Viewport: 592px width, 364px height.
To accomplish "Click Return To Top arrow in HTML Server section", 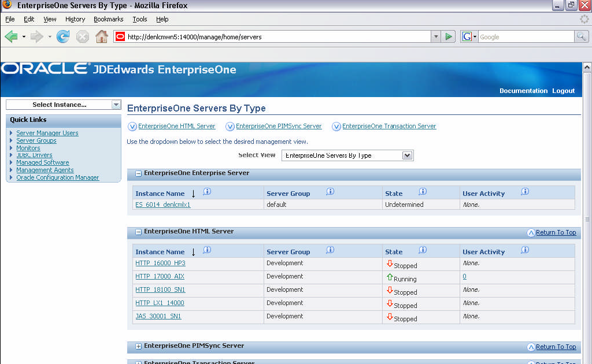I will tap(531, 232).
